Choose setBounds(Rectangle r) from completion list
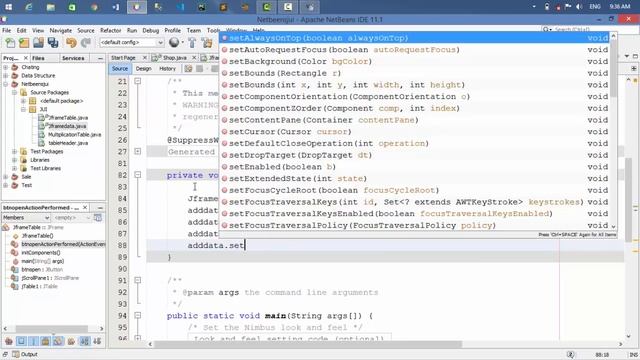640x360 pixels. point(415,73)
